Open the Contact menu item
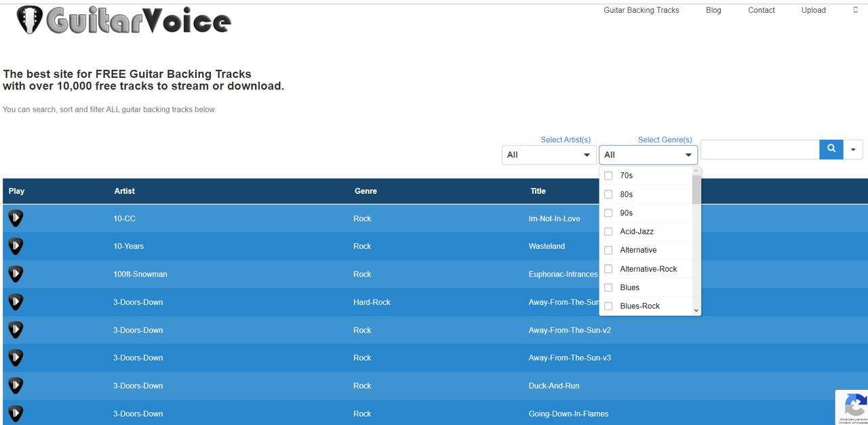868x425 pixels. click(x=762, y=10)
